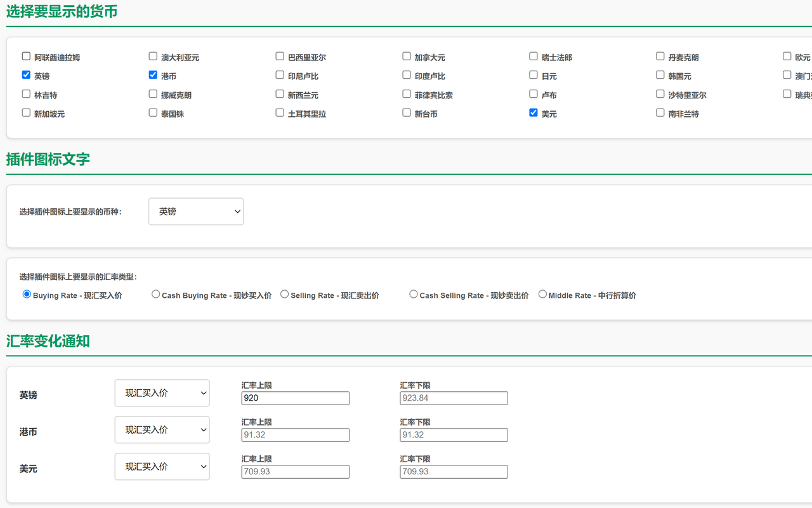Click the 英镑 汇率上限 input field
This screenshot has width=812, height=508.
(295, 398)
